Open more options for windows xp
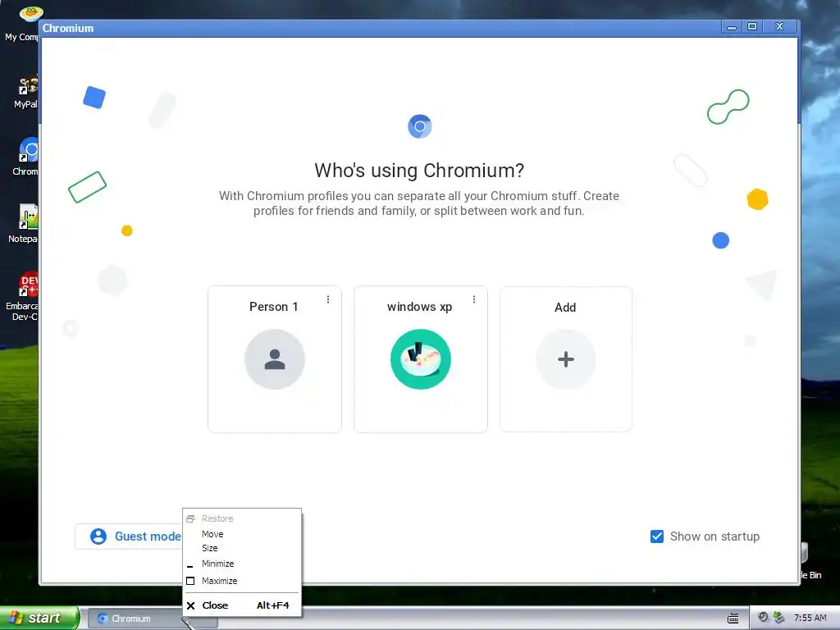The image size is (840, 630). (474, 299)
